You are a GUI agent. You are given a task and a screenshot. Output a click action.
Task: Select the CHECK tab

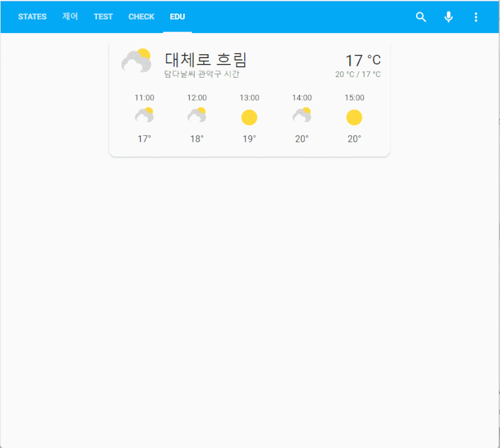[141, 17]
